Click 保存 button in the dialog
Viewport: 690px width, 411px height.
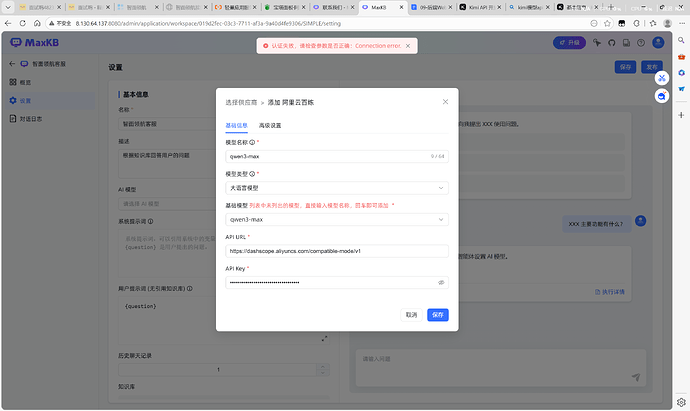438,314
